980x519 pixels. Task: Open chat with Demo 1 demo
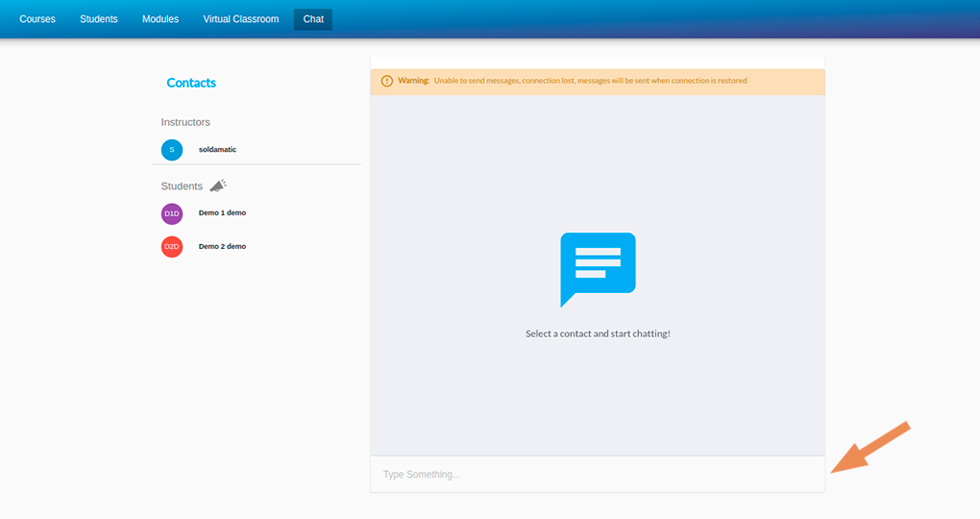coord(222,213)
